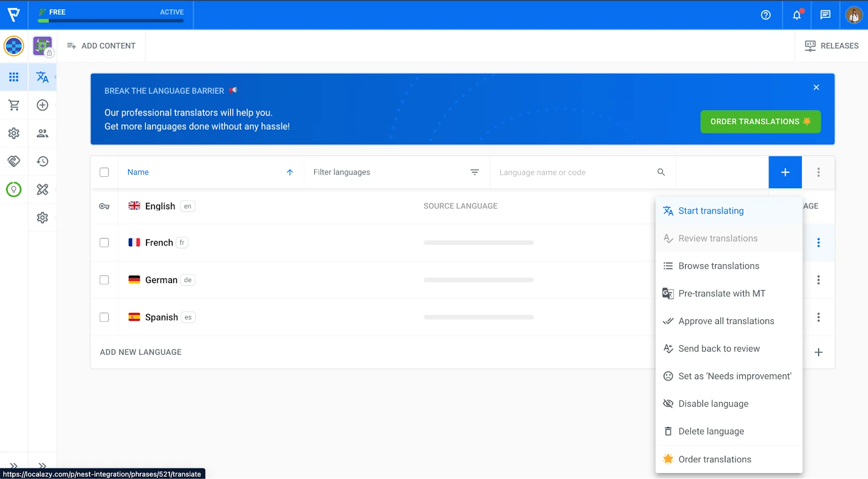Open the help question mark icon
Image resolution: width=868 pixels, height=479 pixels.
coord(765,15)
